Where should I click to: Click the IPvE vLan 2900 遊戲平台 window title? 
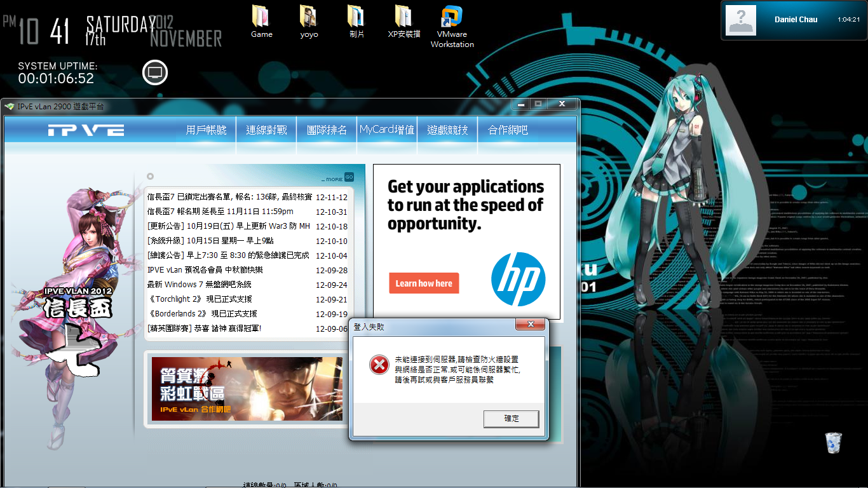[x=61, y=106]
